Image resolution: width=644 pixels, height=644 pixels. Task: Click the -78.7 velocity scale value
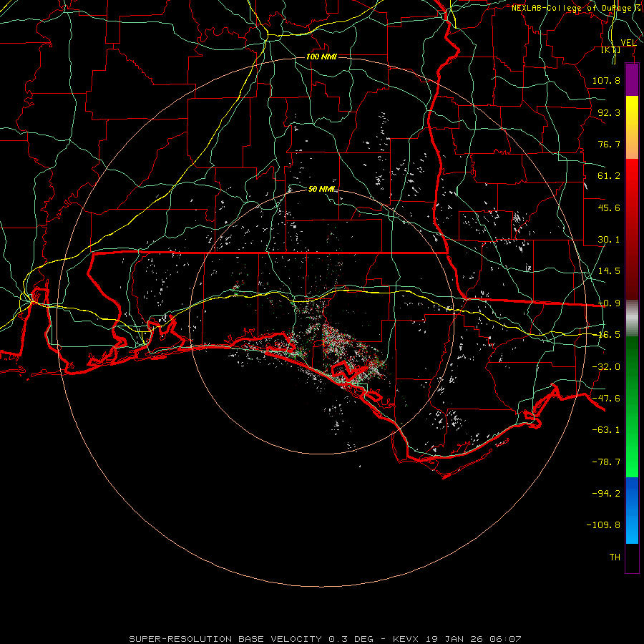606,462
